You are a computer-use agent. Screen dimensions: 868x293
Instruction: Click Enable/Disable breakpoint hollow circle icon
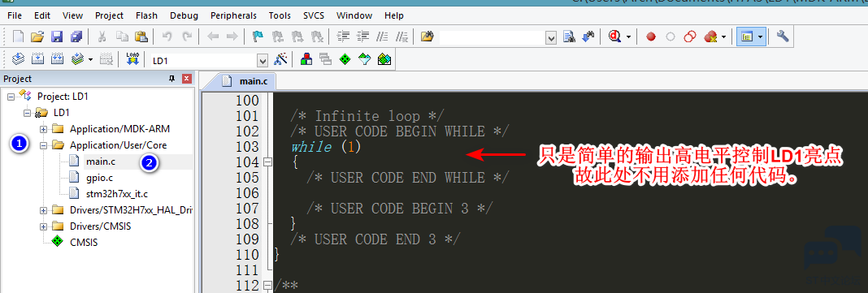click(671, 37)
